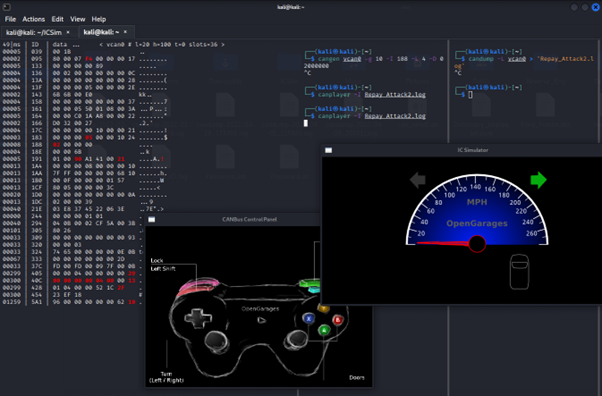
Task: Click the Left Shift label
Action: [163, 268]
